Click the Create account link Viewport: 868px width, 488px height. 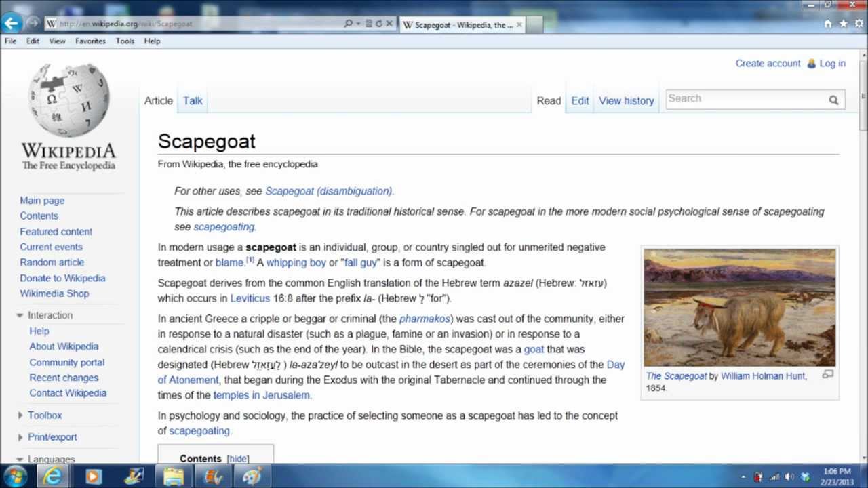[768, 64]
